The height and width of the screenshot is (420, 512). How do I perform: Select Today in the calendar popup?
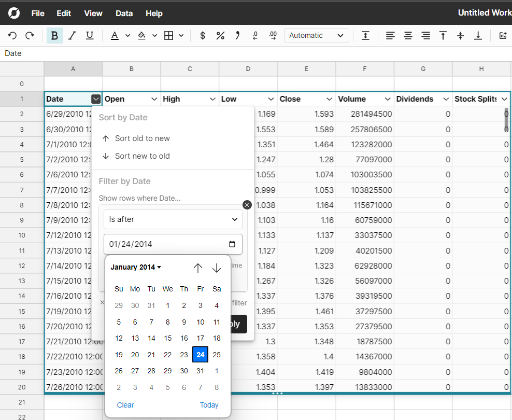[x=209, y=405]
